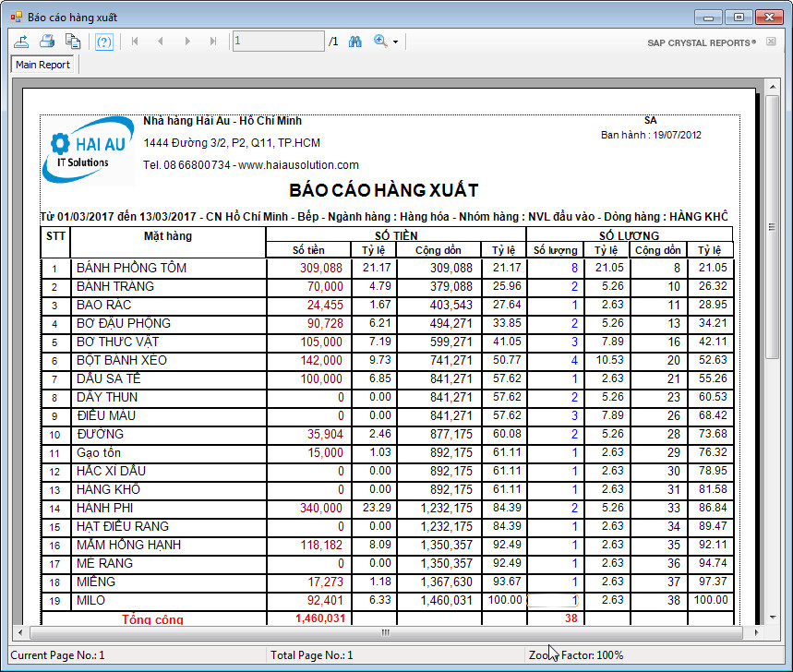793x672 pixels.
Task: Toggle the parameter panel button
Action: pos(103,42)
